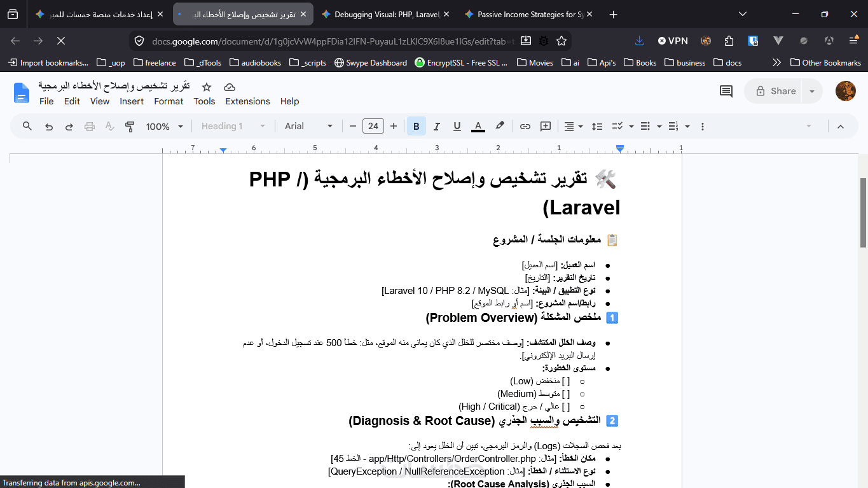Viewport: 868px width, 488px height.
Task: Increase the font size
Action: 394,127
